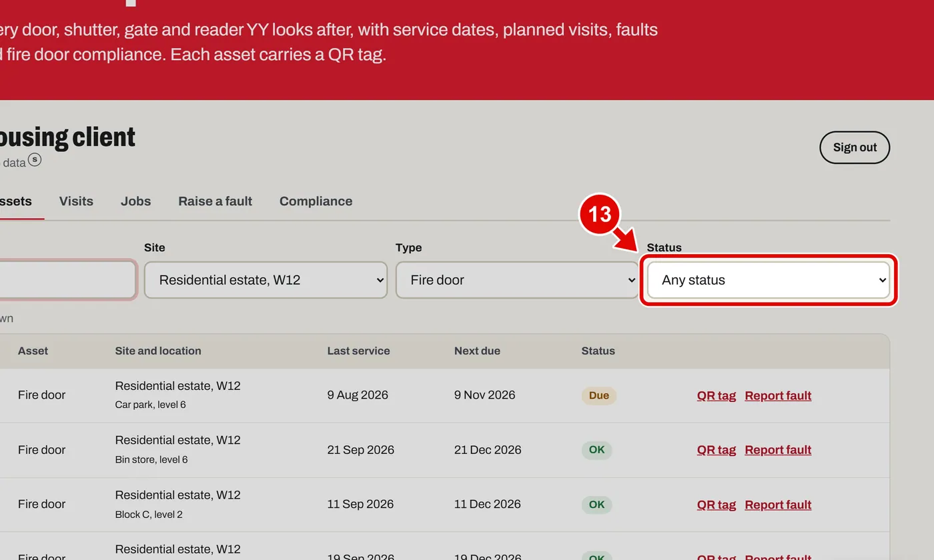The height and width of the screenshot is (560, 934).
Task: Select last service date 9 Aug 2026
Action: (358, 395)
